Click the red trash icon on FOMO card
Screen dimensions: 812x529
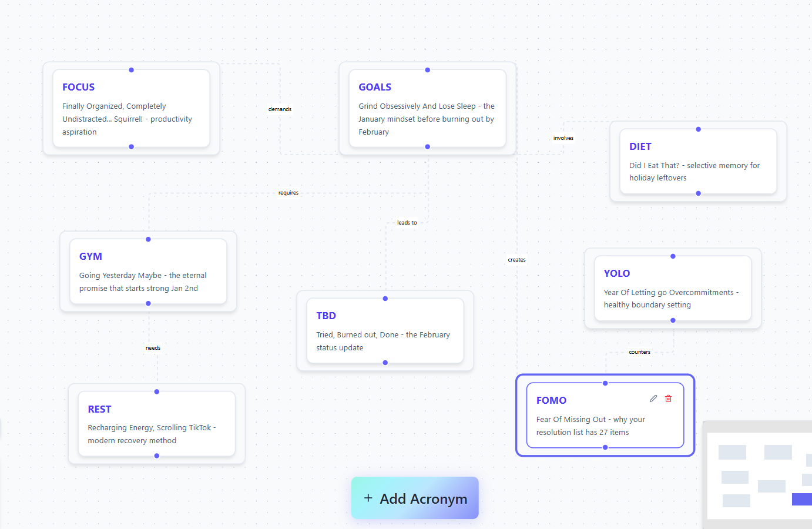tap(668, 399)
